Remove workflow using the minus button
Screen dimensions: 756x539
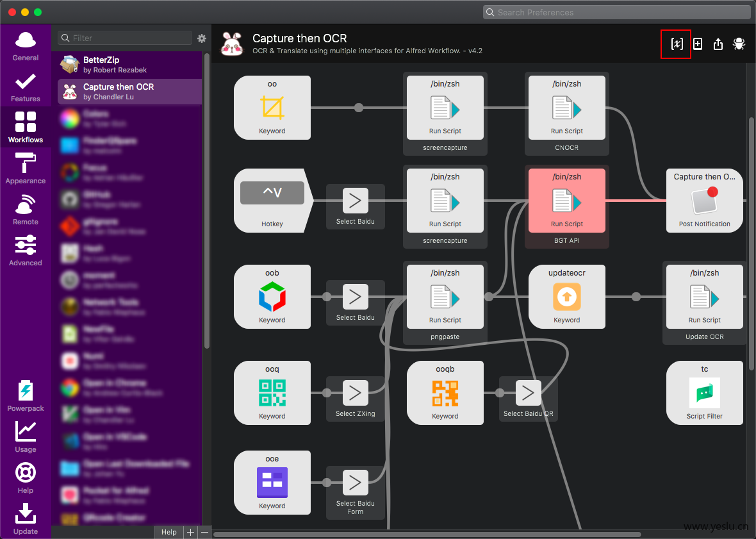tap(204, 532)
